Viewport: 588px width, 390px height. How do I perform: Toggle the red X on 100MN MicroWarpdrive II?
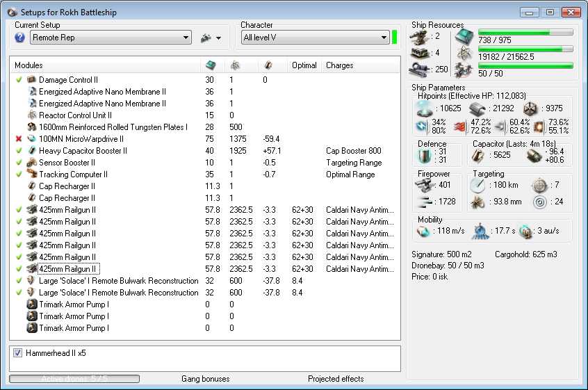(x=19, y=139)
